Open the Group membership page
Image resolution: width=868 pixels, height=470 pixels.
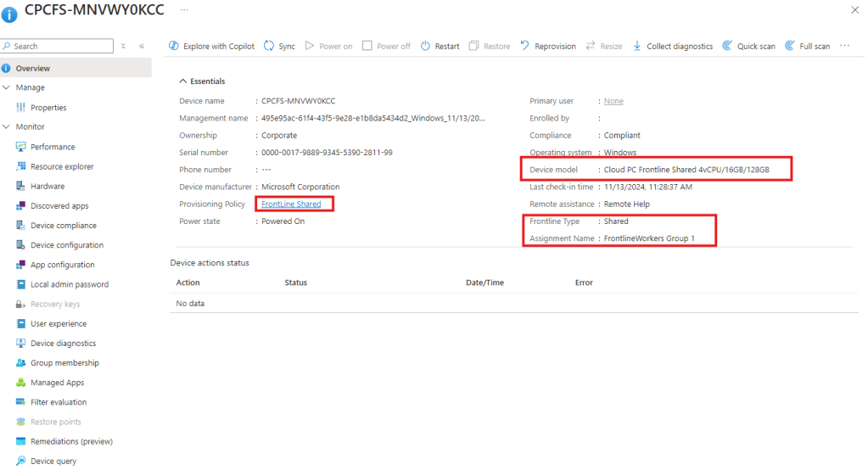coord(64,363)
